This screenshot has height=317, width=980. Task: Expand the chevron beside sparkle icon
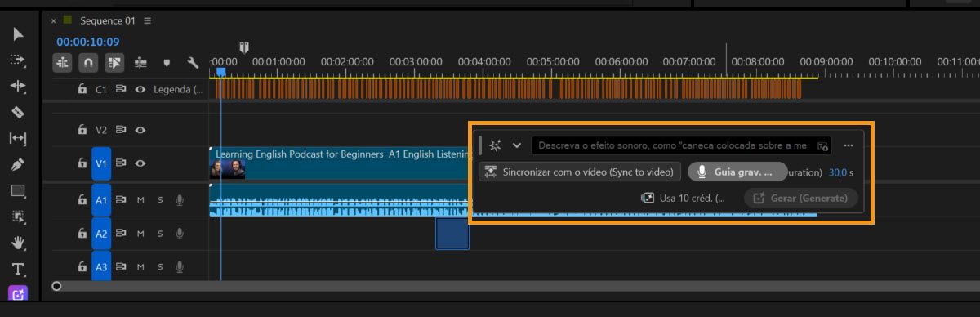click(517, 145)
